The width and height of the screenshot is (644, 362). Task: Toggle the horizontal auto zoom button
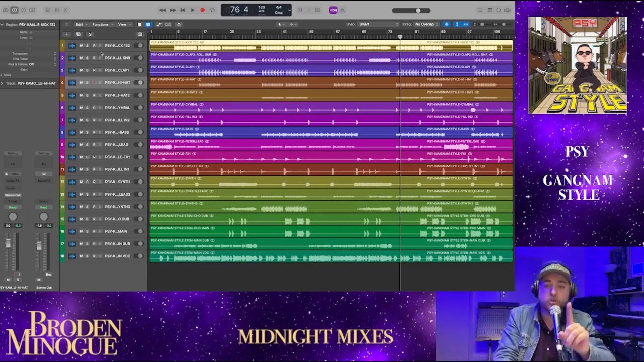[x=466, y=24]
